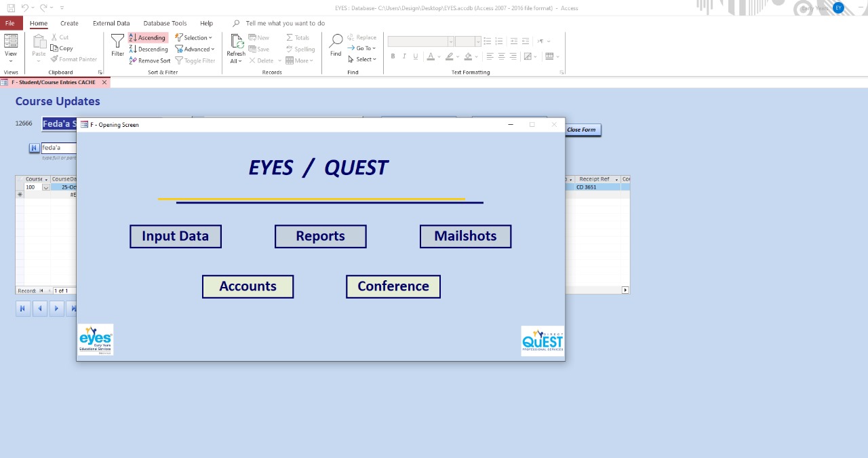Click the Close Form button
Screen dimensions: 868x458
[582, 130]
